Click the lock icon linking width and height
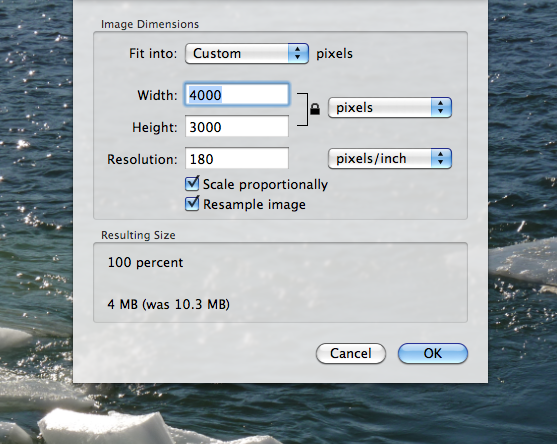The image size is (557, 444). tap(315, 109)
